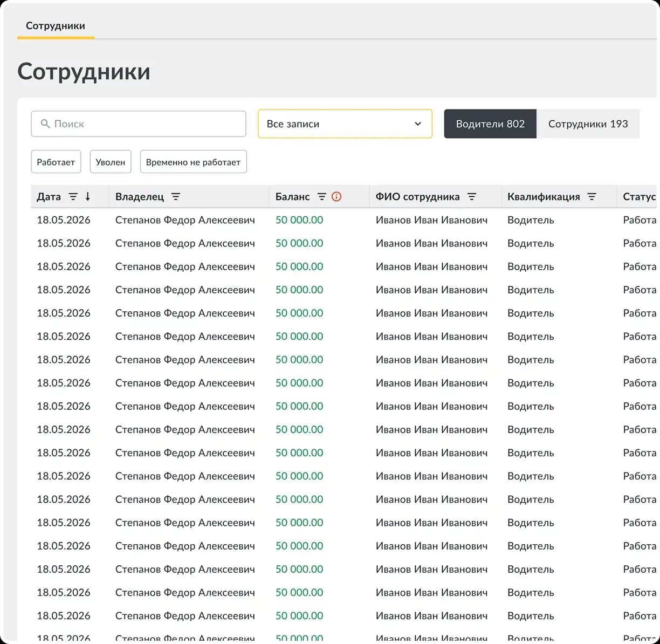
Task: Click the Сотрудники page heading
Action: pos(84,71)
